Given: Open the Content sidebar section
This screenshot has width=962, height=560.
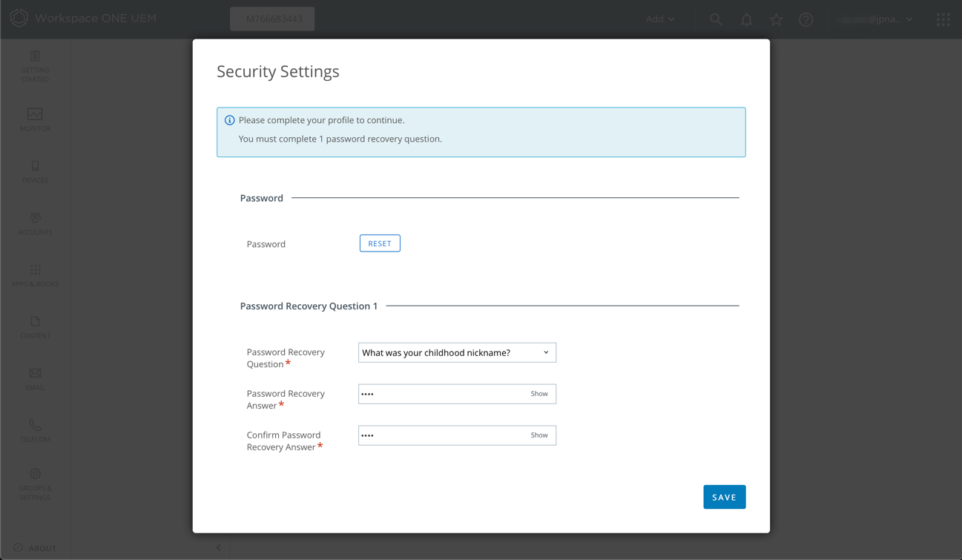Looking at the screenshot, I should tap(35, 327).
